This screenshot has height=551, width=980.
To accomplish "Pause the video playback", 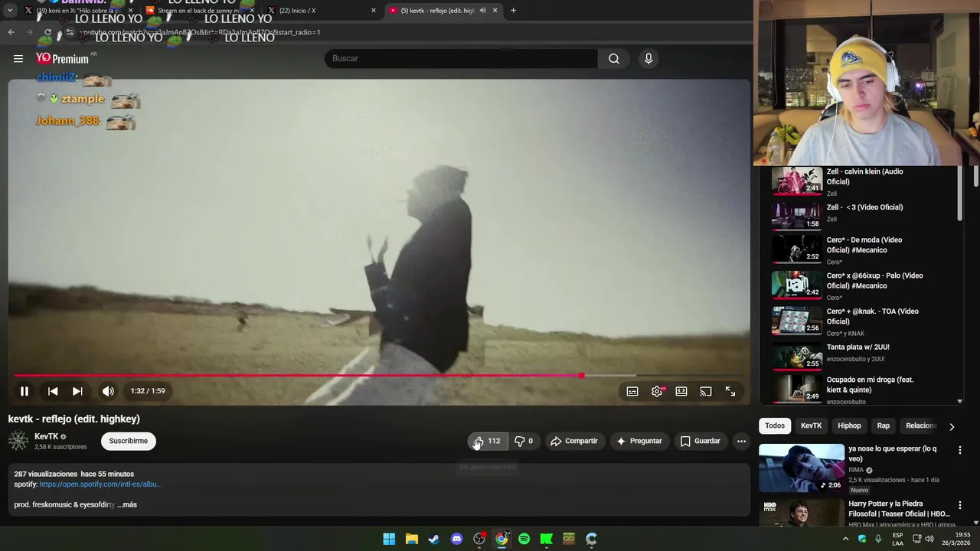I will [x=24, y=391].
